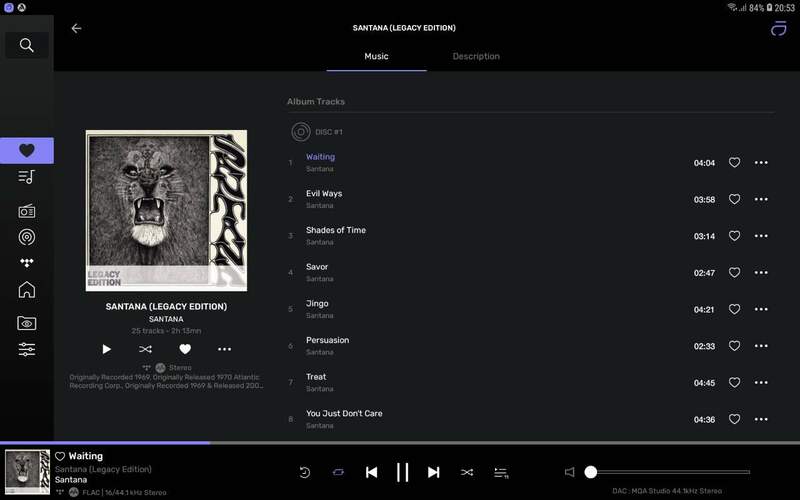Click the replay/restart icon in player bar
The image size is (800, 500).
(305, 472)
